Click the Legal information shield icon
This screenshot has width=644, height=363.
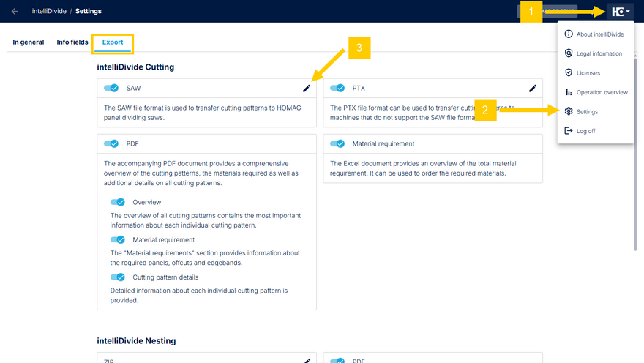(569, 53)
